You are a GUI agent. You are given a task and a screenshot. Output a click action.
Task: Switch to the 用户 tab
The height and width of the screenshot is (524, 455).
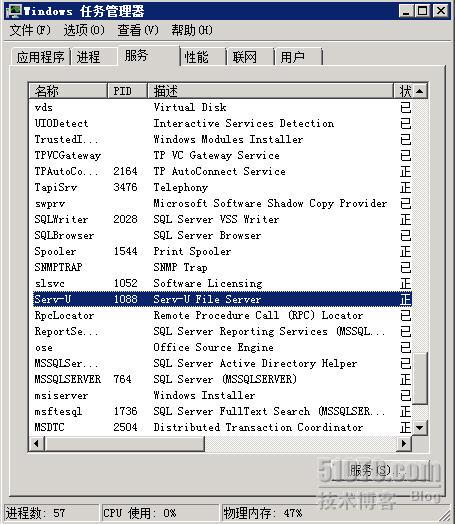pos(298,57)
